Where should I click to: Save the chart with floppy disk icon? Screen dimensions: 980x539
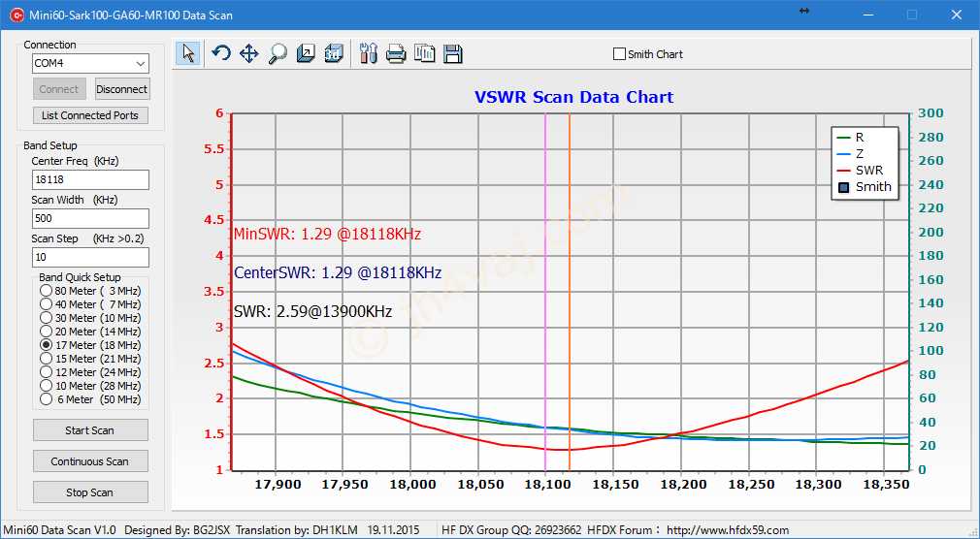452,53
